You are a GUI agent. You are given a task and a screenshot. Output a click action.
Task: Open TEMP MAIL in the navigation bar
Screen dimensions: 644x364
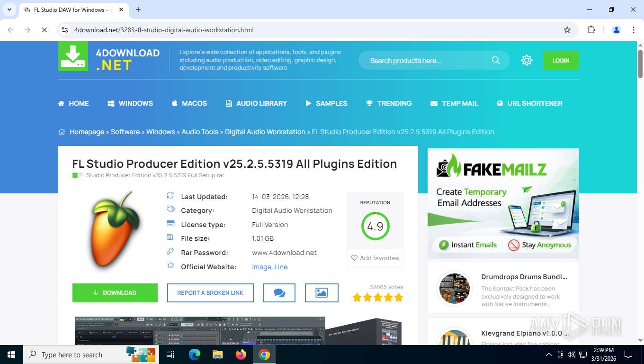pos(454,103)
